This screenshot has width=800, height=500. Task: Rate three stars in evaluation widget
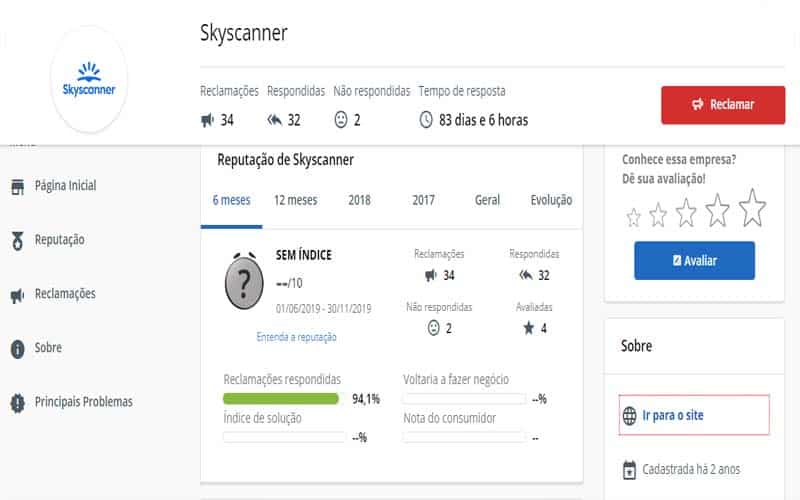(x=686, y=213)
